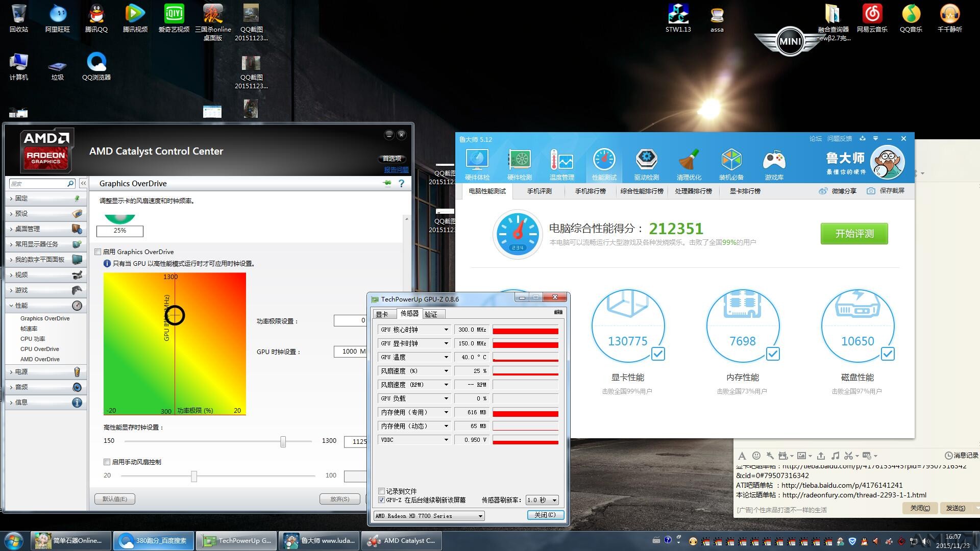Open 硬件检测 in the Ludashi toolbar
The width and height of the screenshot is (980, 551).
coord(520,164)
